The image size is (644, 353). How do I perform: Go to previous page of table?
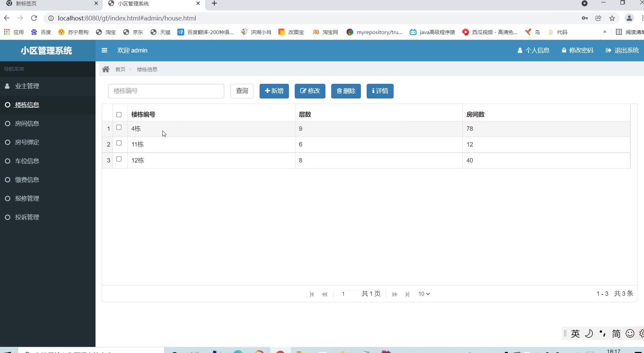click(x=325, y=294)
